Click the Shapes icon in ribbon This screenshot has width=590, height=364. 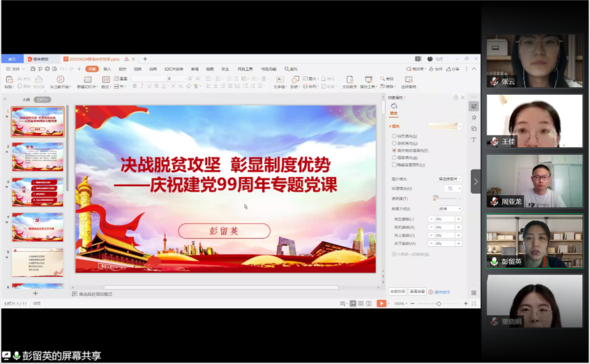[x=295, y=81]
